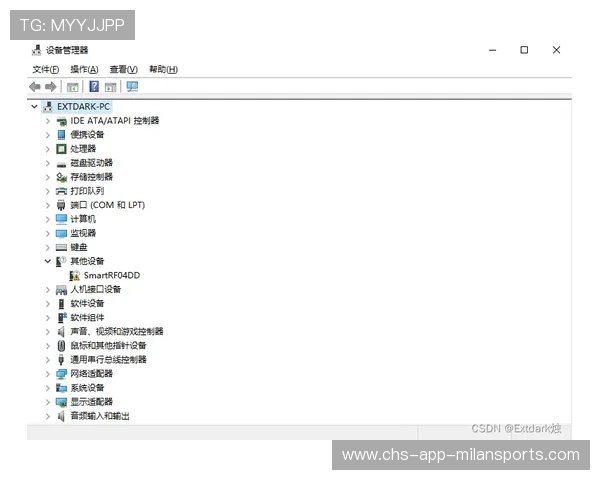This screenshot has height=480, width=600.
Task: Expand the 网络适配器 category
Action: click(47, 374)
